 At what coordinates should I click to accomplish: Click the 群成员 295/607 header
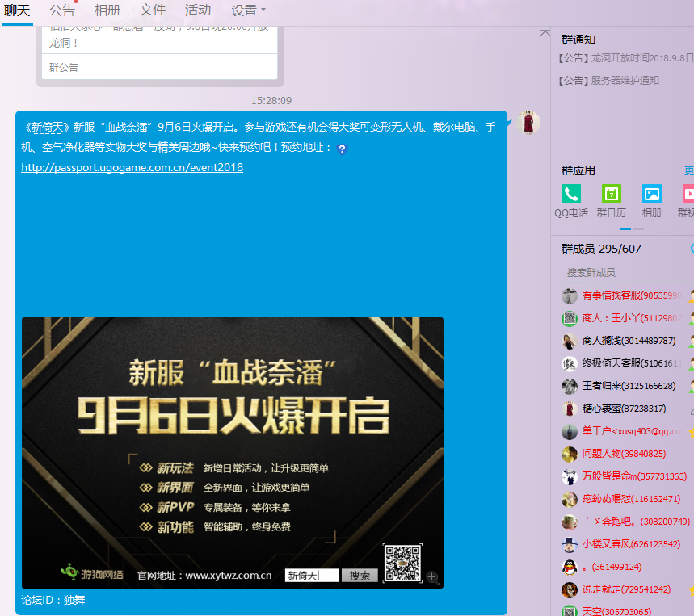point(601,249)
